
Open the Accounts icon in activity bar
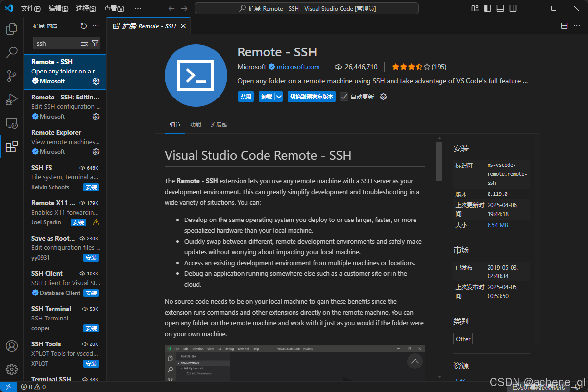(x=12, y=346)
